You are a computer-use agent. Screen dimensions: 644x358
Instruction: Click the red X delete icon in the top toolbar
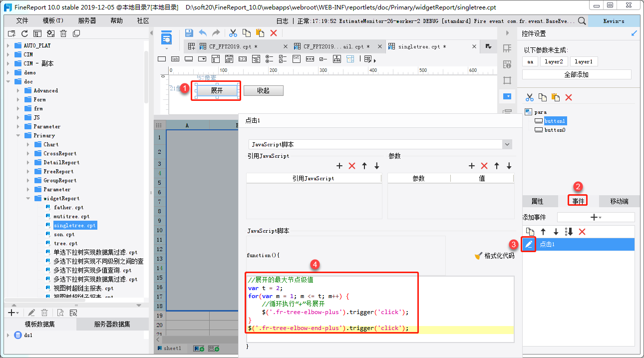(x=274, y=33)
